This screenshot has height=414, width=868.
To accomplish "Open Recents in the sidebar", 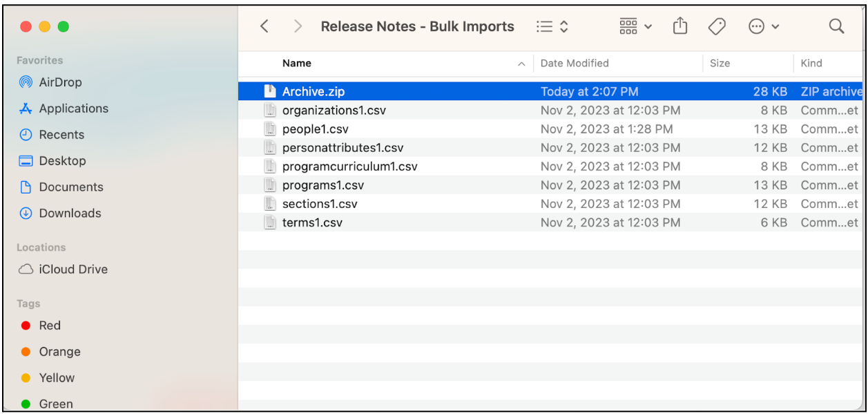I will (61, 135).
